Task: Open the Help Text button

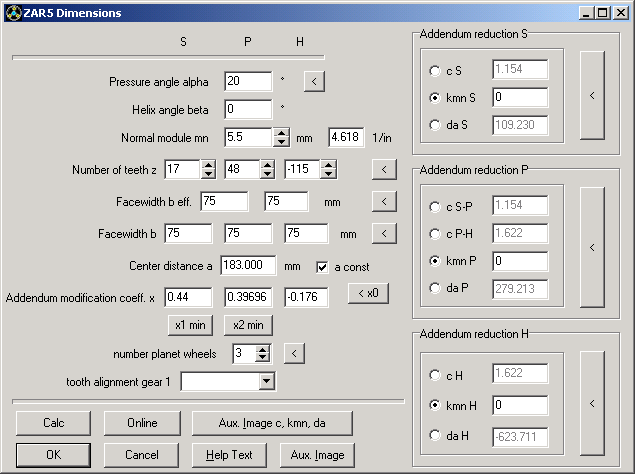Action: [x=230, y=455]
